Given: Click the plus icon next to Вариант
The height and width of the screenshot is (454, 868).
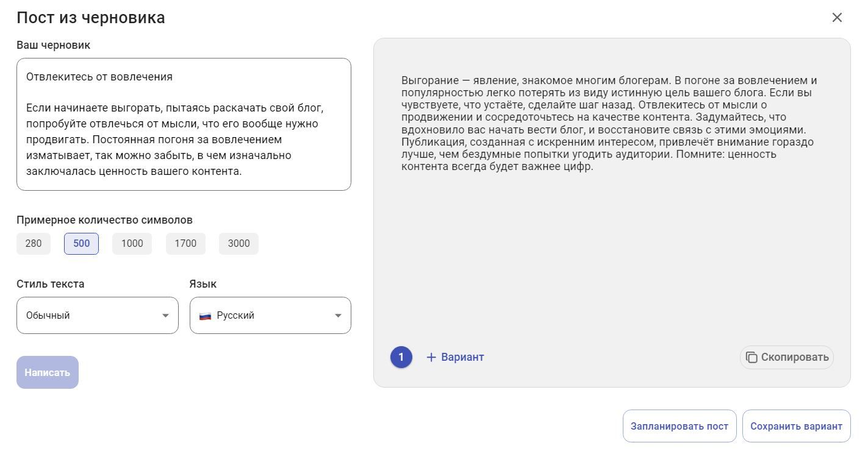Looking at the screenshot, I should tap(431, 357).
